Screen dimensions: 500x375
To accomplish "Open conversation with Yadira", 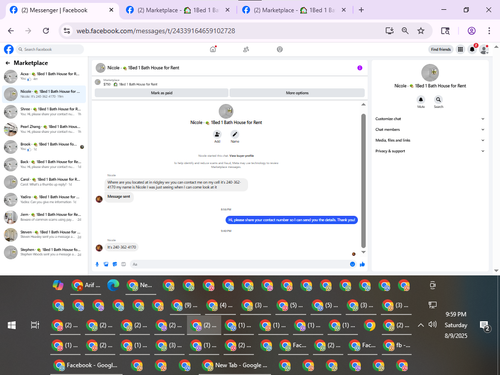I will click(x=44, y=199).
